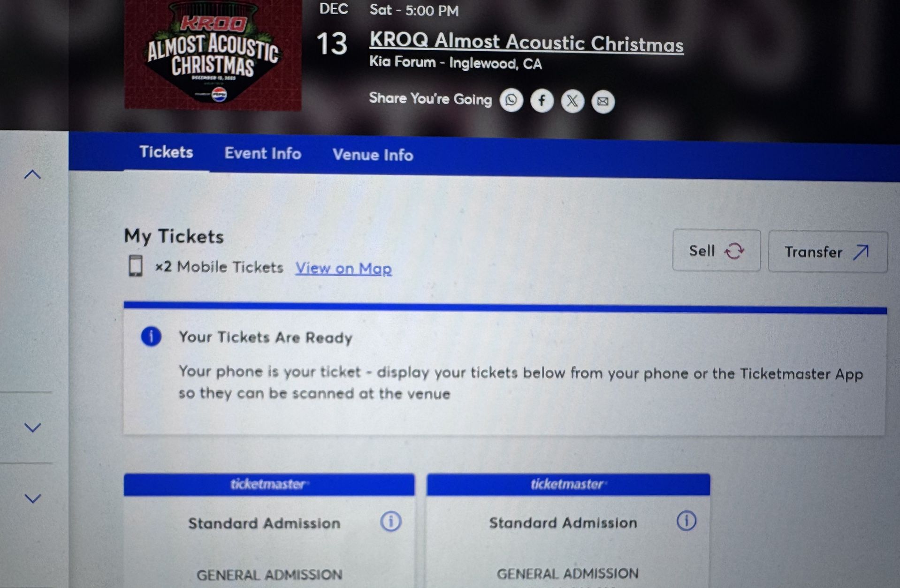The image size is (900, 588).
Task: Open info for the right Standard Admission ticket
Action: [x=686, y=520]
